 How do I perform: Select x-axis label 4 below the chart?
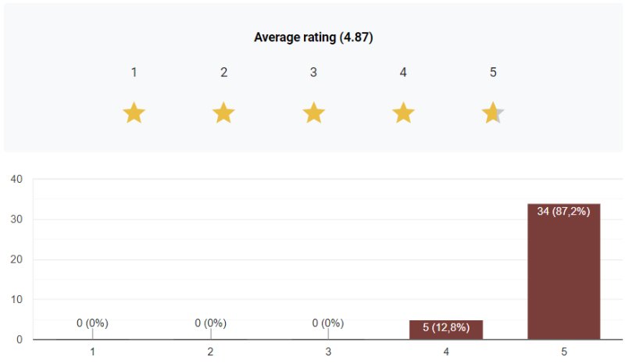click(446, 352)
